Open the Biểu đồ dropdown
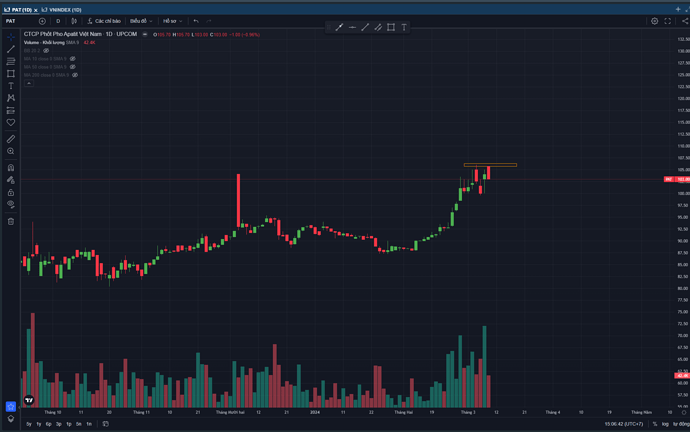The image size is (690, 432). (x=140, y=21)
